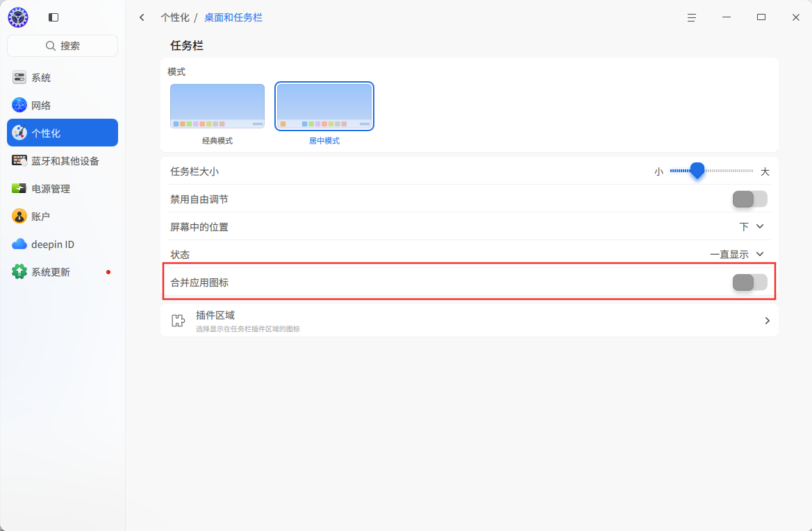Maximize the Control Center window
Image resolution: width=812 pixels, height=531 pixels.
[x=761, y=17]
